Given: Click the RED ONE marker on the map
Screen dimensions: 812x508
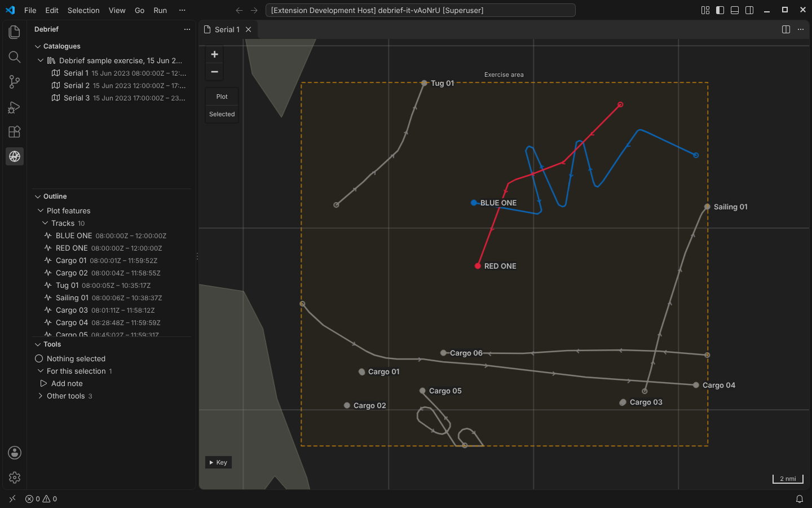Looking at the screenshot, I should pyautogui.click(x=478, y=266).
